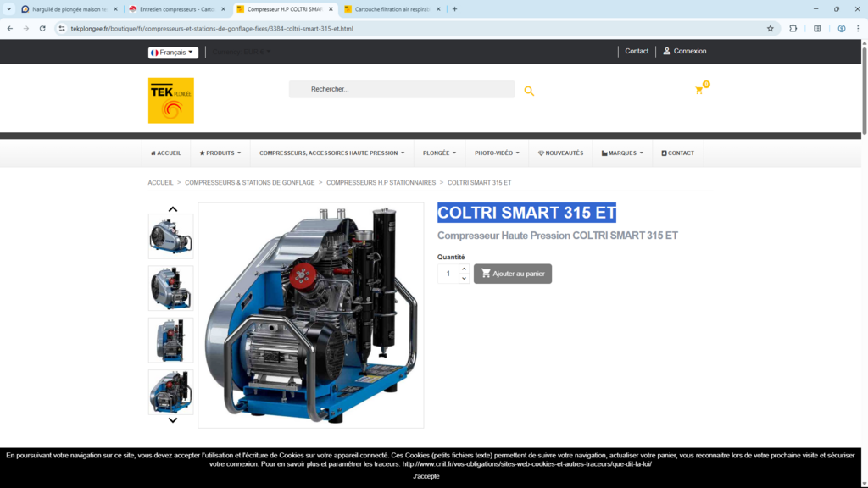Image resolution: width=868 pixels, height=488 pixels.
Task: Open the browser side panel icon
Action: [x=817, y=28]
